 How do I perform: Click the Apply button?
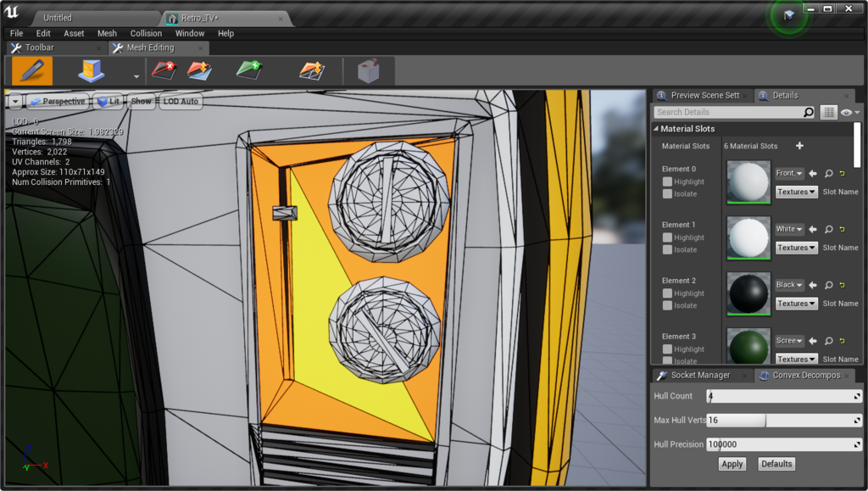732,464
